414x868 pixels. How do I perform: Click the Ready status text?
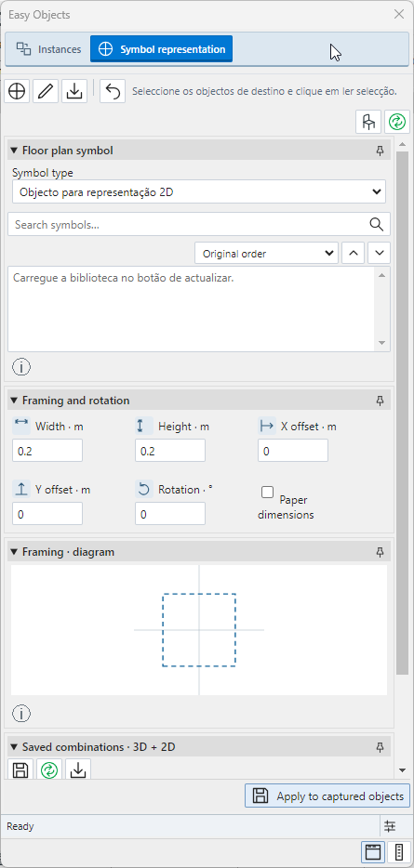(x=20, y=826)
